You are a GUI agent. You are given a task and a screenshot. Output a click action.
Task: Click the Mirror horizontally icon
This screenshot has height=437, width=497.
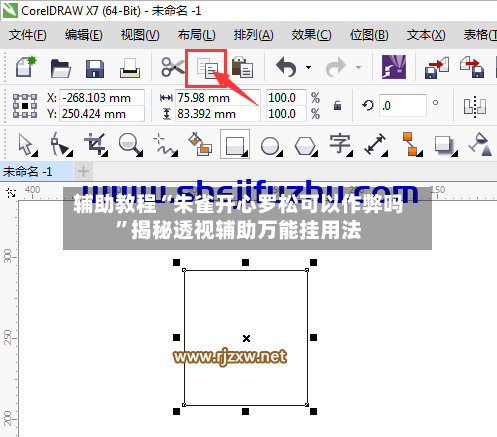(x=475, y=106)
